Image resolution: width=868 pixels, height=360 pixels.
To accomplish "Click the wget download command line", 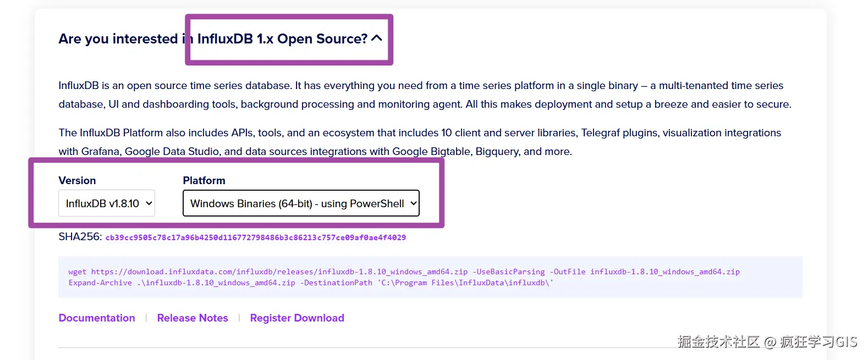I will click(404, 272).
